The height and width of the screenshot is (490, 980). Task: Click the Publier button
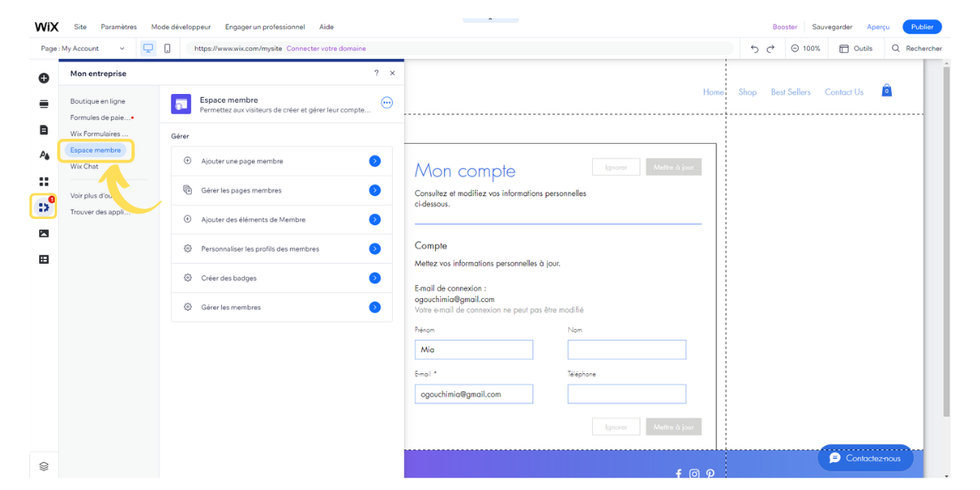click(x=922, y=27)
